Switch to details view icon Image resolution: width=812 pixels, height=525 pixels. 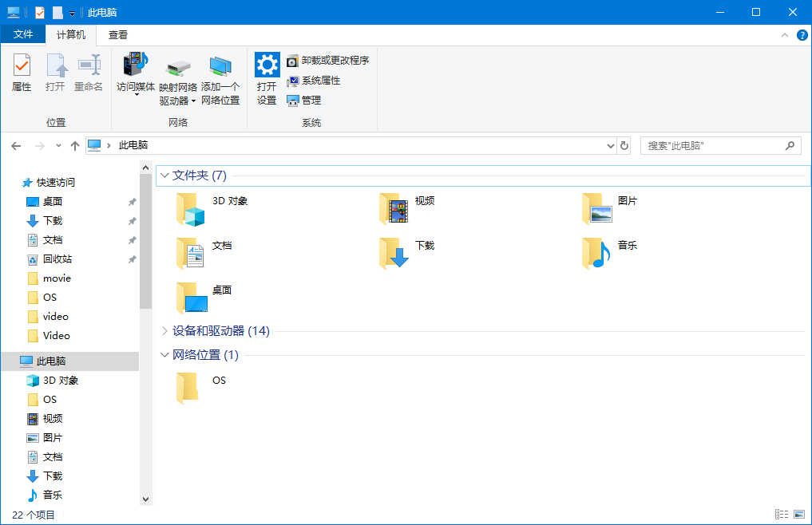[x=782, y=514]
